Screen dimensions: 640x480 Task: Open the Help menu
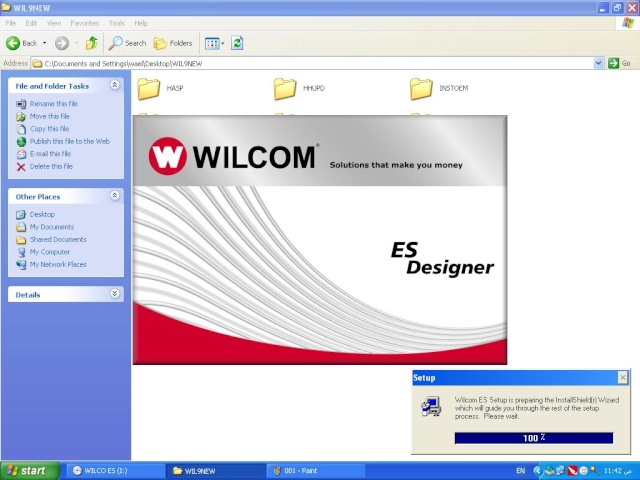(x=141, y=23)
